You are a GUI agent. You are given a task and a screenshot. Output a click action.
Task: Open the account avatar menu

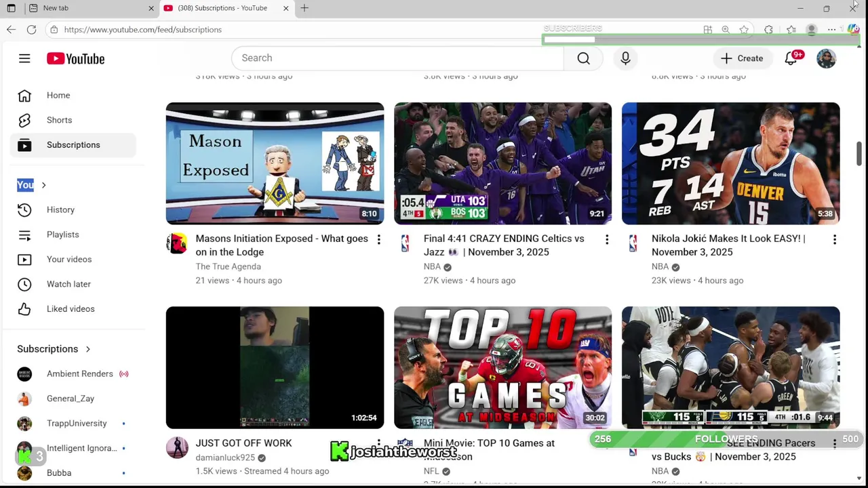point(826,58)
